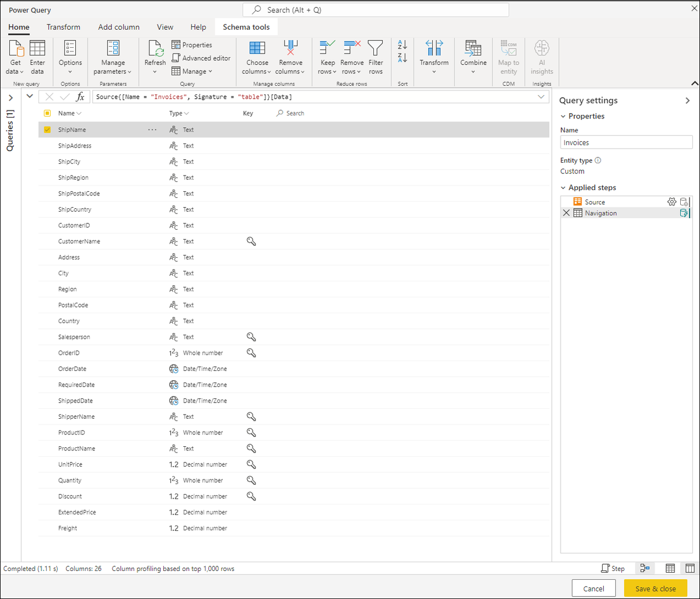Uncheck the ShipName row checkbox
The height and width of the screenshot is (599, 700).
47,129
